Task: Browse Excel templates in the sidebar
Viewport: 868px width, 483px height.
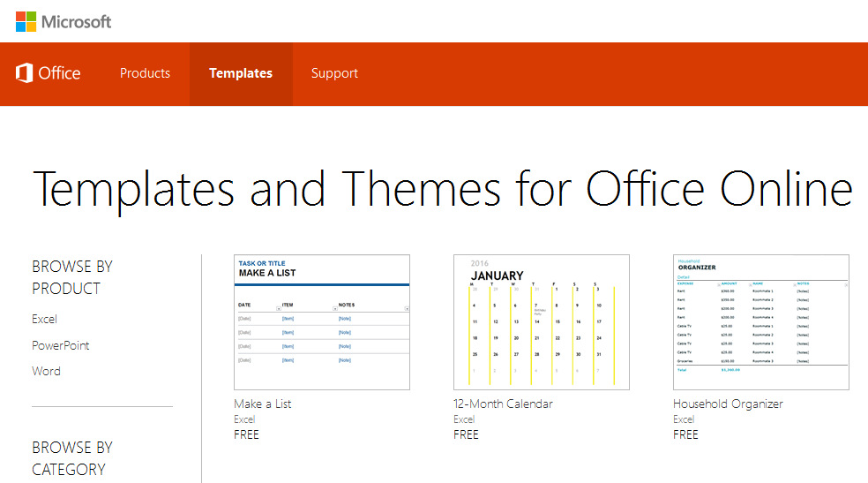Action: point(44,319)
